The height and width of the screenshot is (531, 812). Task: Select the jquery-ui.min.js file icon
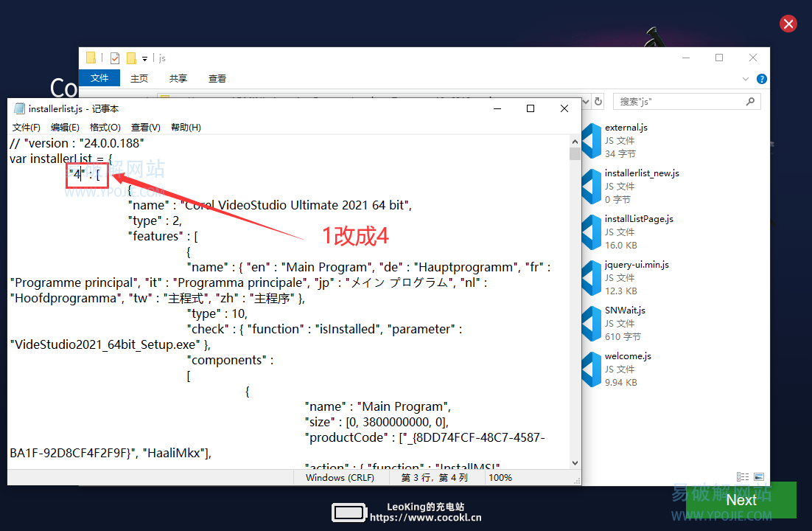point(592,278)
